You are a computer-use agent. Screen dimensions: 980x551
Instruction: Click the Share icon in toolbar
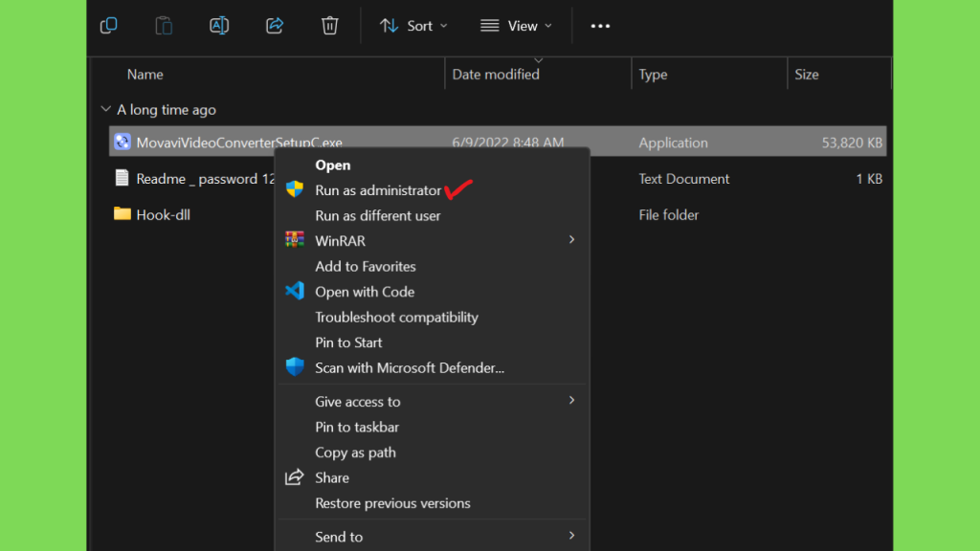tap(275, 26)
